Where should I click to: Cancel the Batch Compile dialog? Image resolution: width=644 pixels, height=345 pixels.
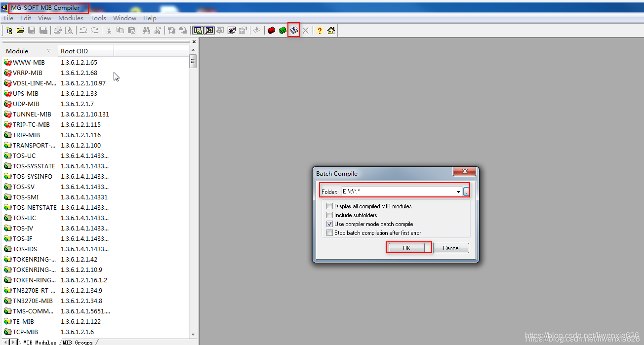tap(451, 248)
